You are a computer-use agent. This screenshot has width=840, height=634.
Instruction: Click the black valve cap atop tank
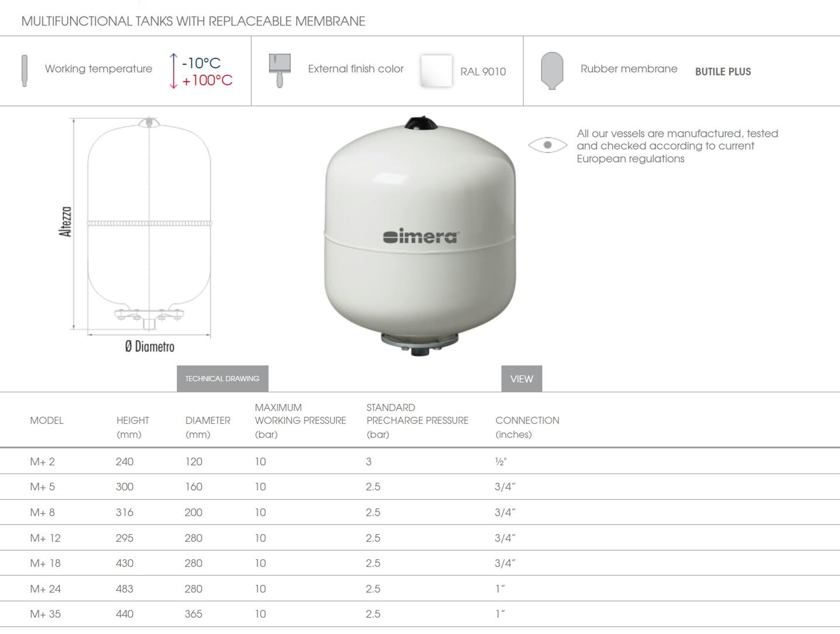click(421, 123)
